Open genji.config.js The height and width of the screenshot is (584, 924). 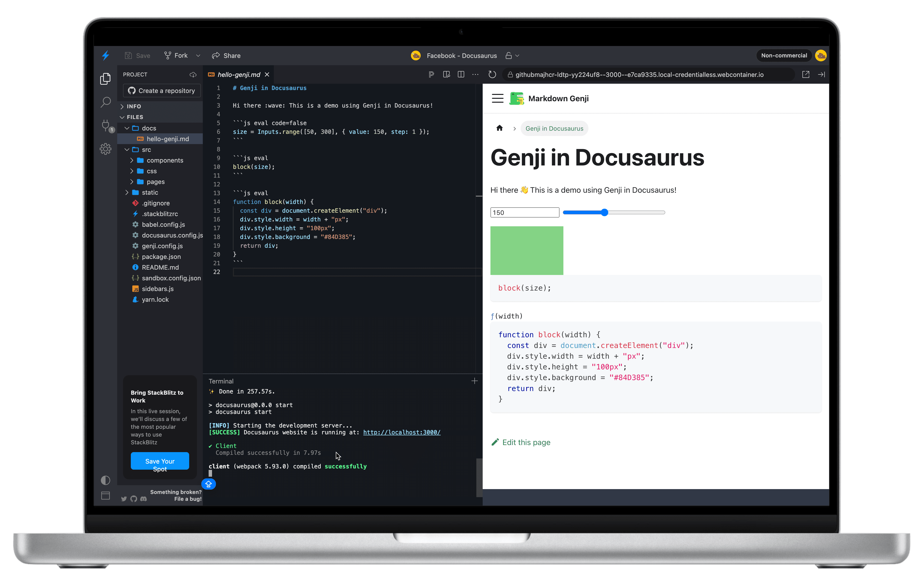[x=160, y=246]
